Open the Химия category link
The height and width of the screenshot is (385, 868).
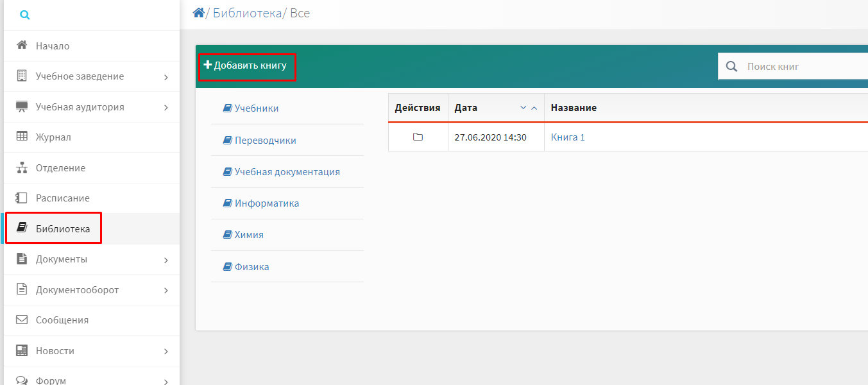(249, 234)
